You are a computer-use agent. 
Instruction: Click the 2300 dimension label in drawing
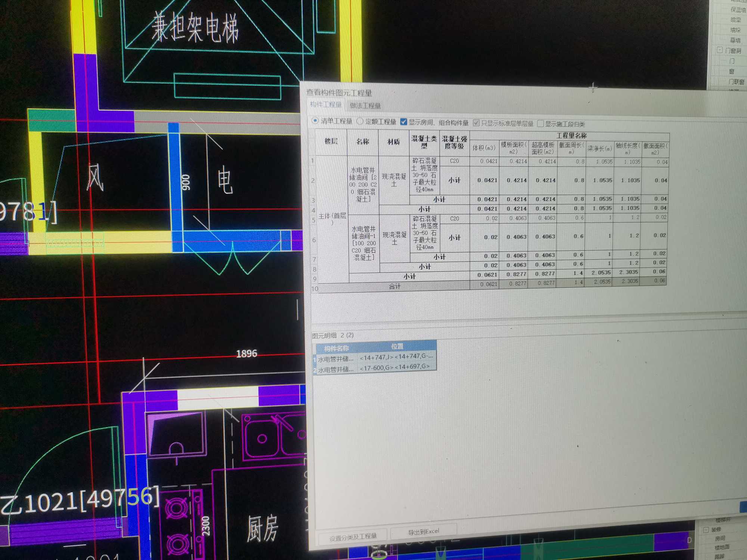pyautogui.click(x=205, y=526)
